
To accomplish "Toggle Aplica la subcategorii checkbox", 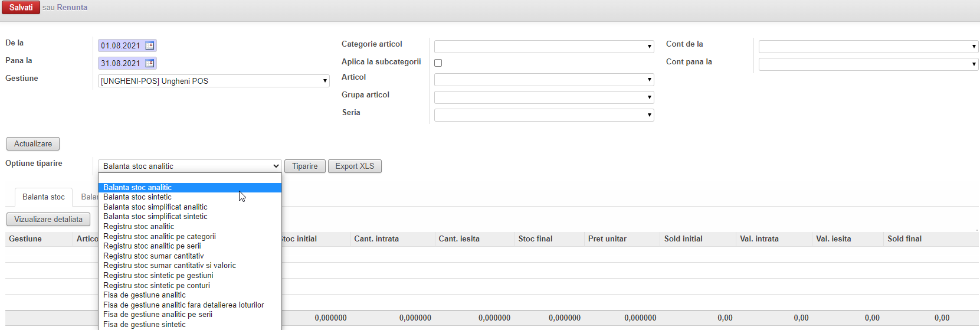I will (x=438, y=63).
